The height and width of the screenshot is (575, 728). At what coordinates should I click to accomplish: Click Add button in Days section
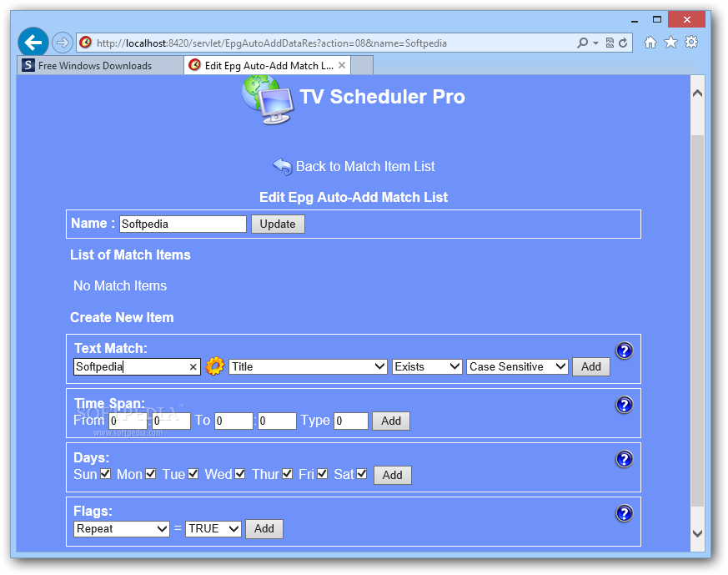tap(392, 475)
